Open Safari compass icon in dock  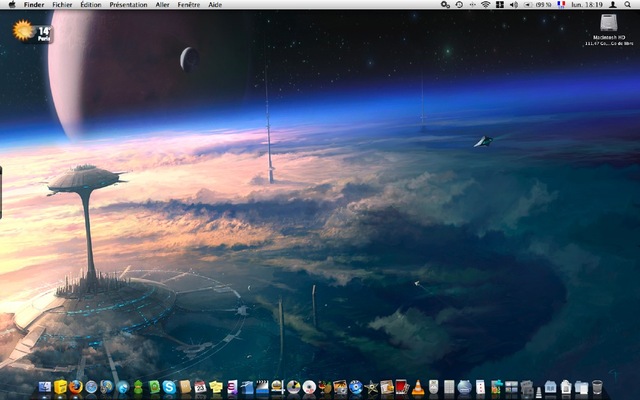click(91, 387)
